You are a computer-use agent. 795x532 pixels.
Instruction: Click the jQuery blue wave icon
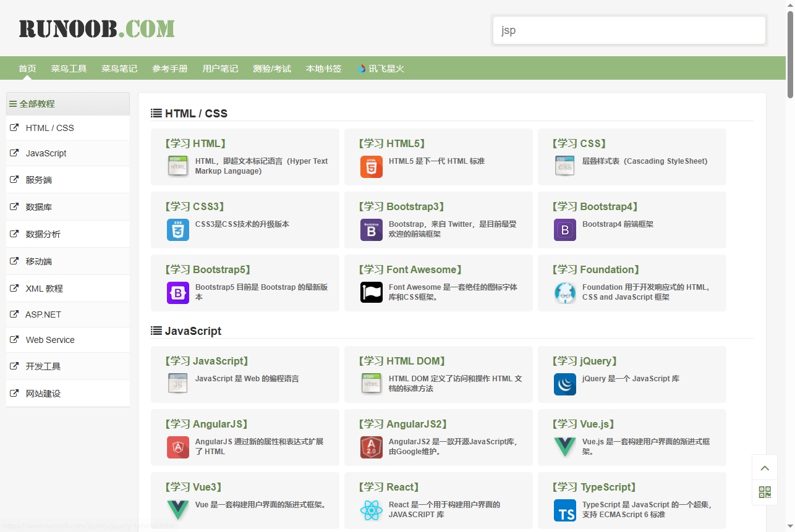(565, 384)
